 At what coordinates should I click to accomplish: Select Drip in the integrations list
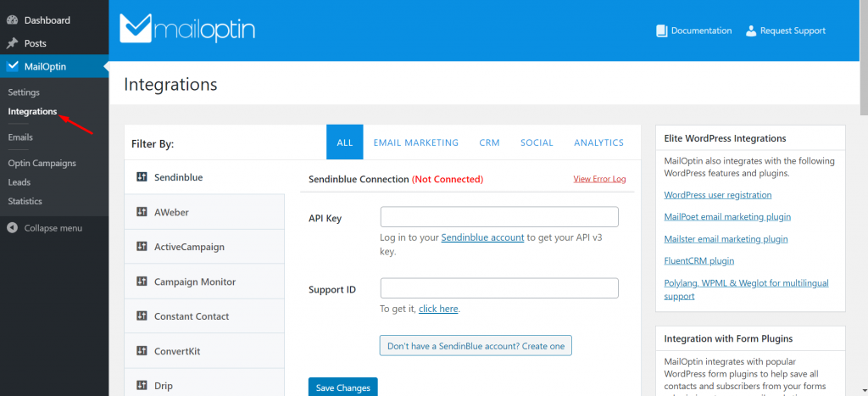point(205,382)
